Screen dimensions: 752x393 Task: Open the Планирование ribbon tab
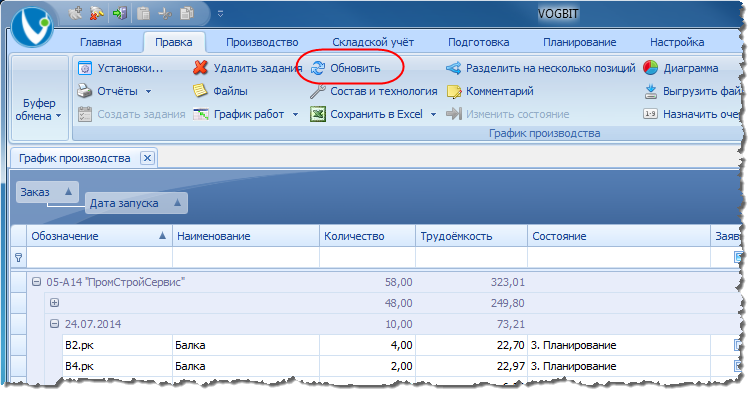(579, 42)
